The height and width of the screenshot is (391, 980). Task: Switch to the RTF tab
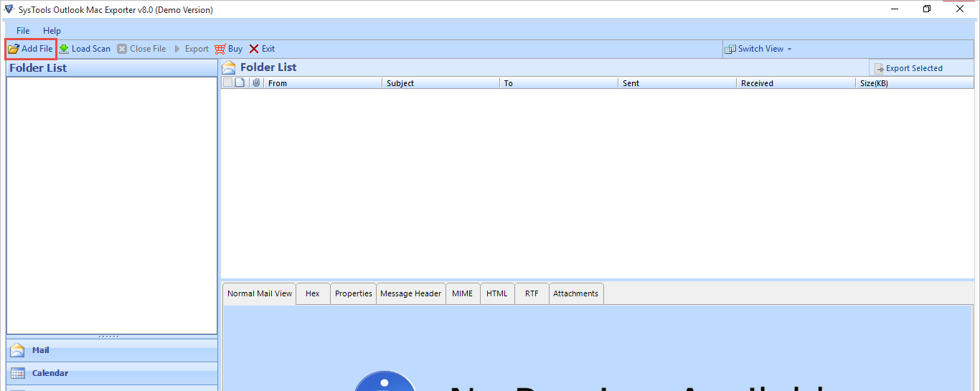click(532, 293)
